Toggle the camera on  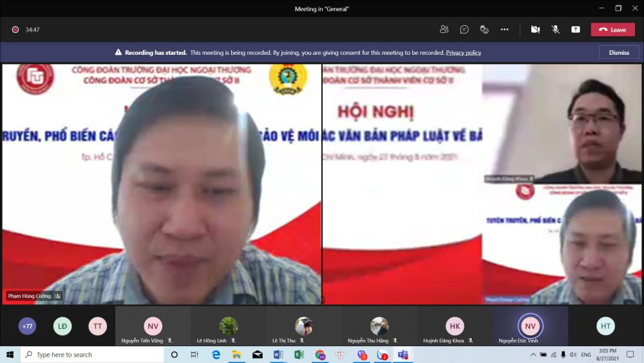pyautogui.click(x=535, y=29)
